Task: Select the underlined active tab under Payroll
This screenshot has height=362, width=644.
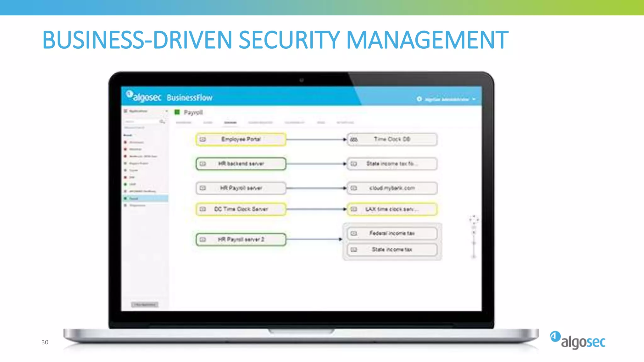Action: [230, 123]
